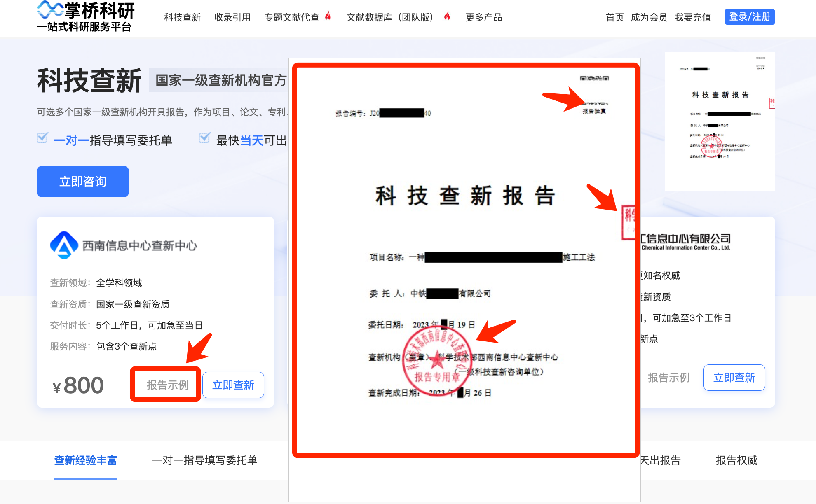
Task: Click the 西南信息中心查新中心 title text
Action: point(140,246)
